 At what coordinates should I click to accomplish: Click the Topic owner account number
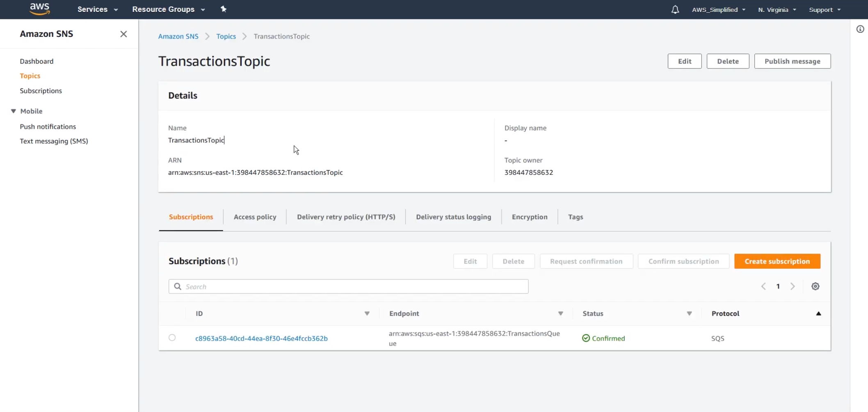[529, 173]
